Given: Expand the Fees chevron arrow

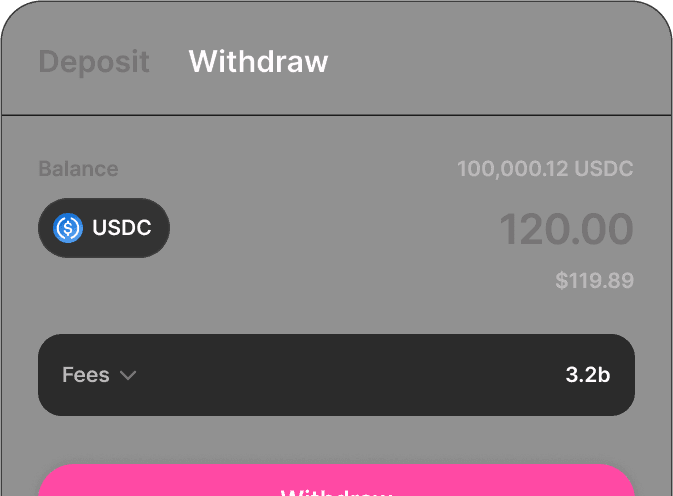Looking at the screenshot, I should pyautogui.click(x=128, y=375).
